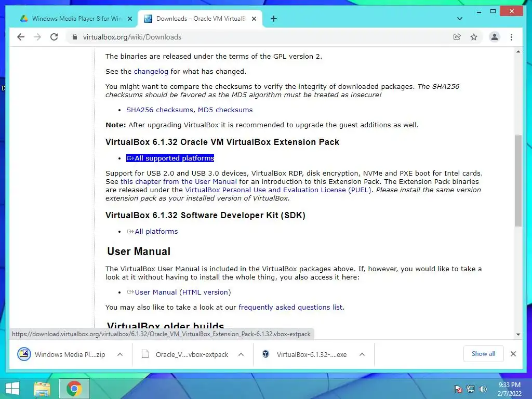This screenshot has width=532, height=399.
Task: Close the downloads bar
Action: click(513, 354)
